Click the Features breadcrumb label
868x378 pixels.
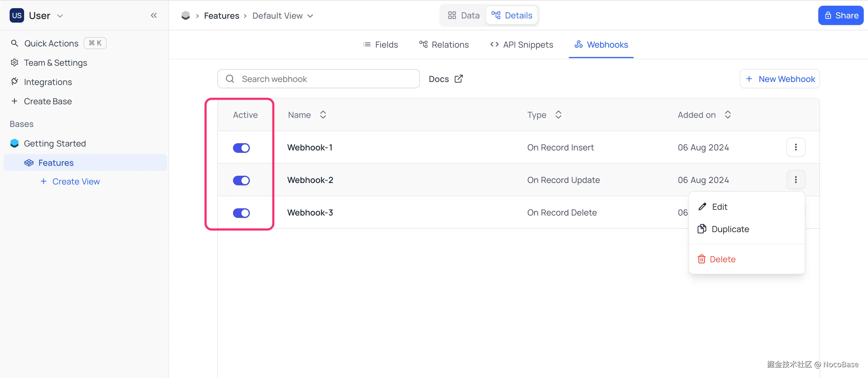pyautogui.click(x=222, y=16)
